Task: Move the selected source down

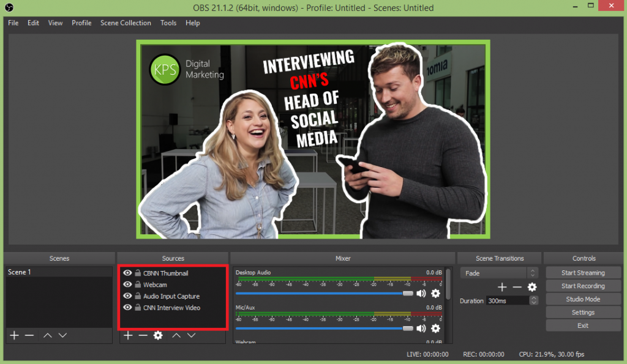Action: 192,335
